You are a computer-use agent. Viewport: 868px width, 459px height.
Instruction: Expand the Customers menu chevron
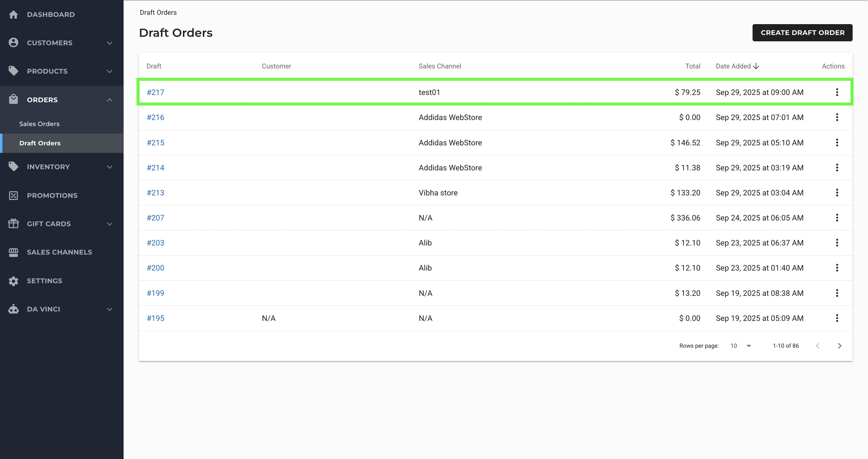click(110, 43)
